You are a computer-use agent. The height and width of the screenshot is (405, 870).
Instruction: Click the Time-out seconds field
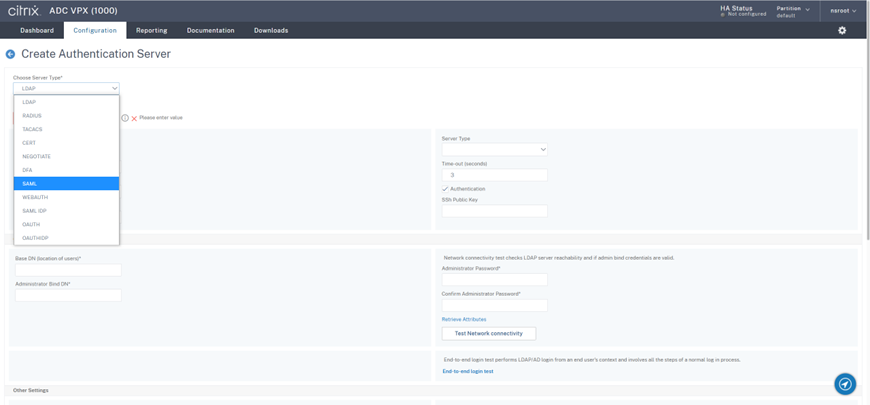[494, 175]
